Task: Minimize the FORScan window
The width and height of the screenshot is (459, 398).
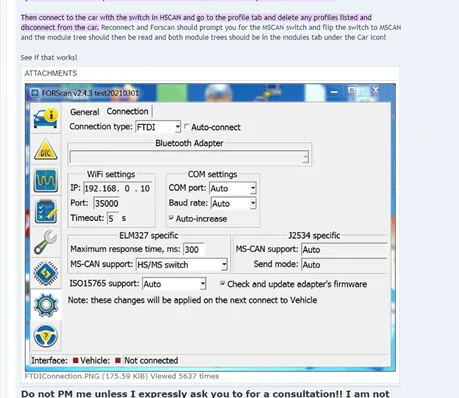Action: 334,91
